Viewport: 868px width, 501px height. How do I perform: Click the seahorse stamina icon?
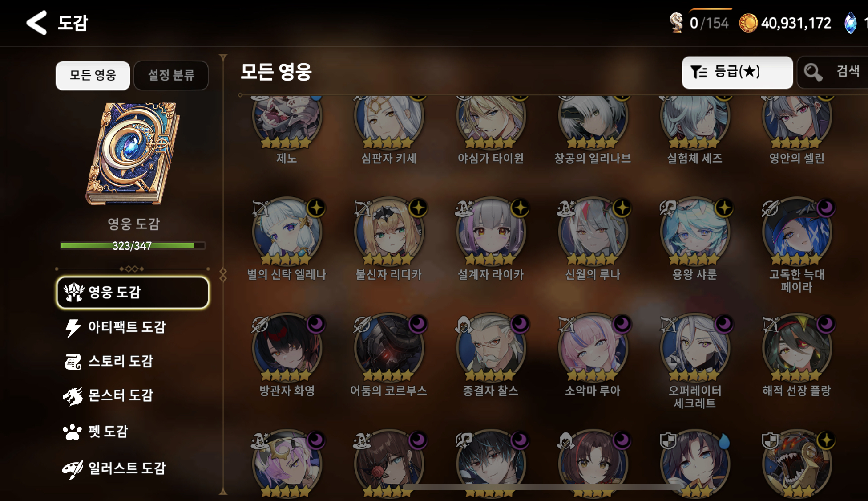tap(676, 22)
